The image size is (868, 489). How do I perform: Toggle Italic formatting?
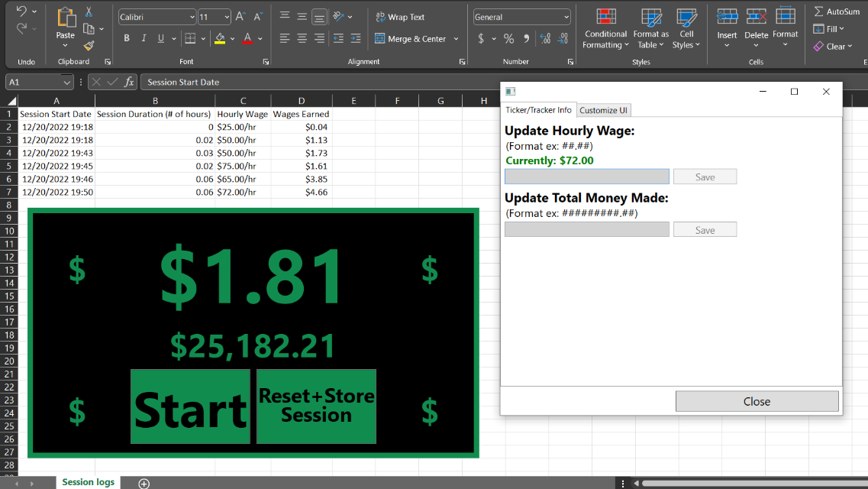[144, 38]
